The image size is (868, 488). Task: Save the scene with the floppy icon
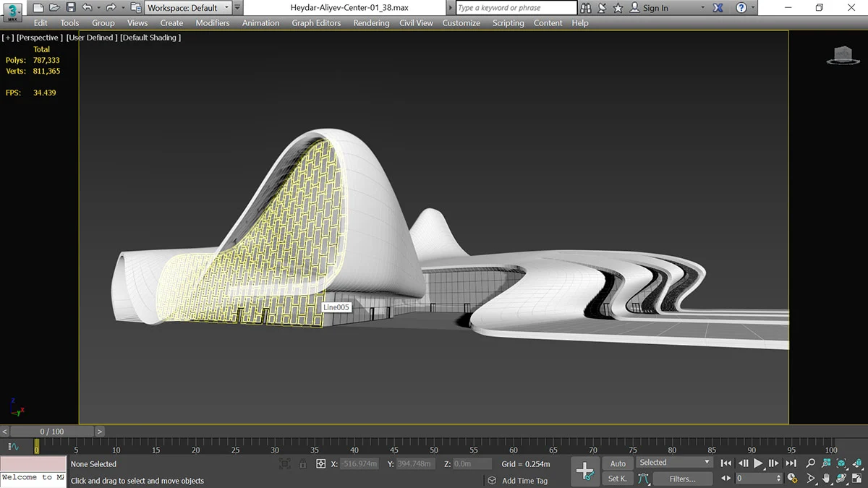70,8
